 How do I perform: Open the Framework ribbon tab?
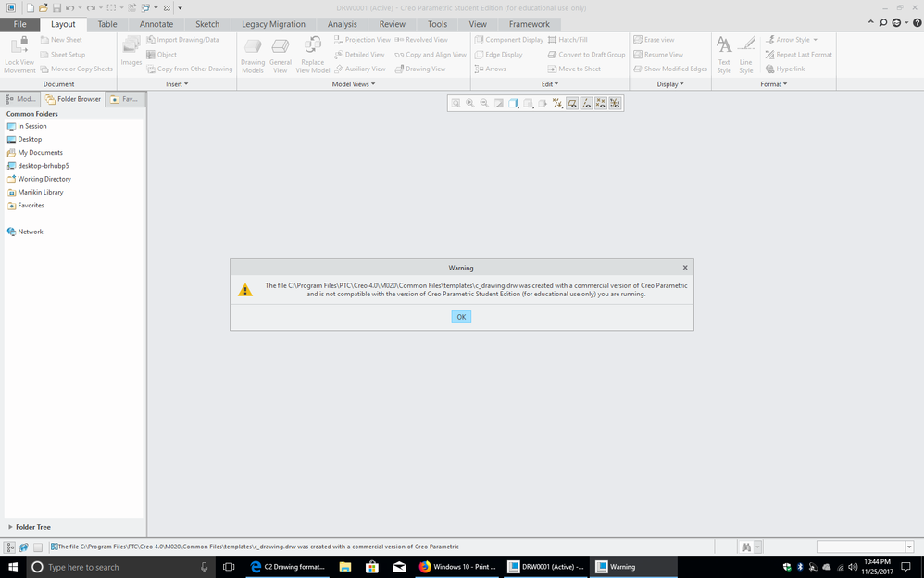coord(530,24)
